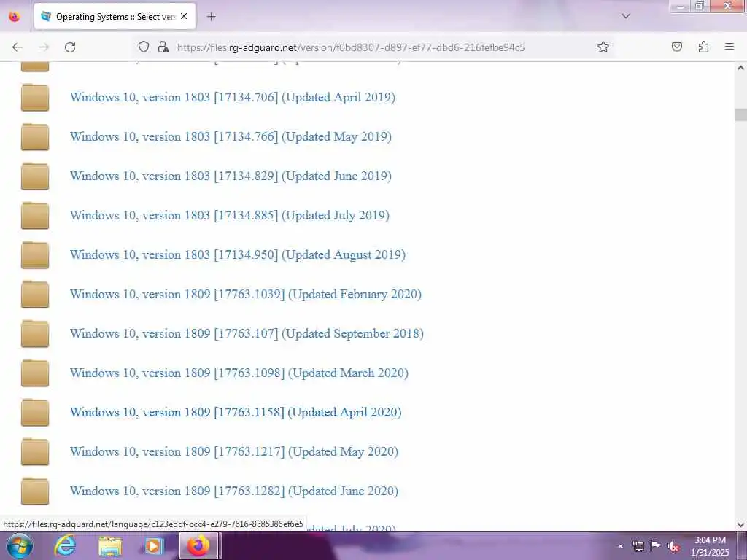The width and height of the screenshot is (747, 560).
Task: Click the scrollbar down arrow
Action: pos(740,525)
